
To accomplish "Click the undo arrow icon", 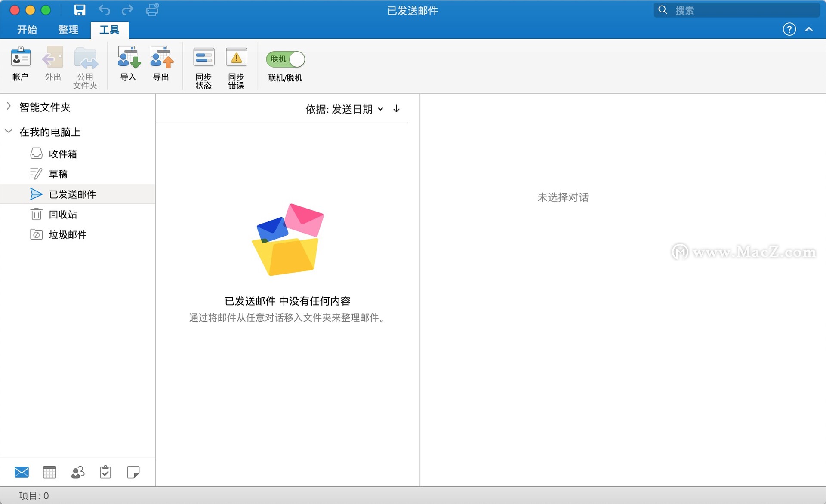I will [x=104, y=10].
